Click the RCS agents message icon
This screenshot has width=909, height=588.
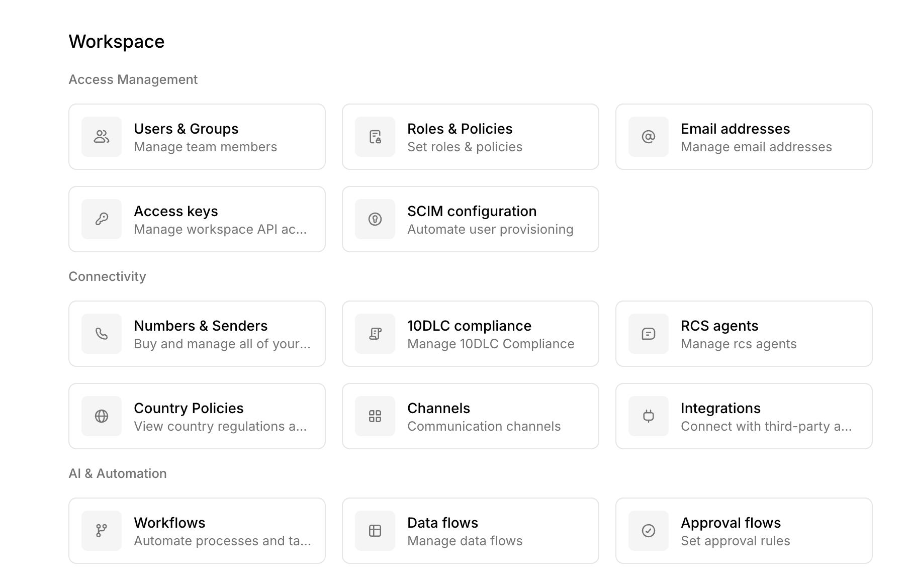point(649,334)
